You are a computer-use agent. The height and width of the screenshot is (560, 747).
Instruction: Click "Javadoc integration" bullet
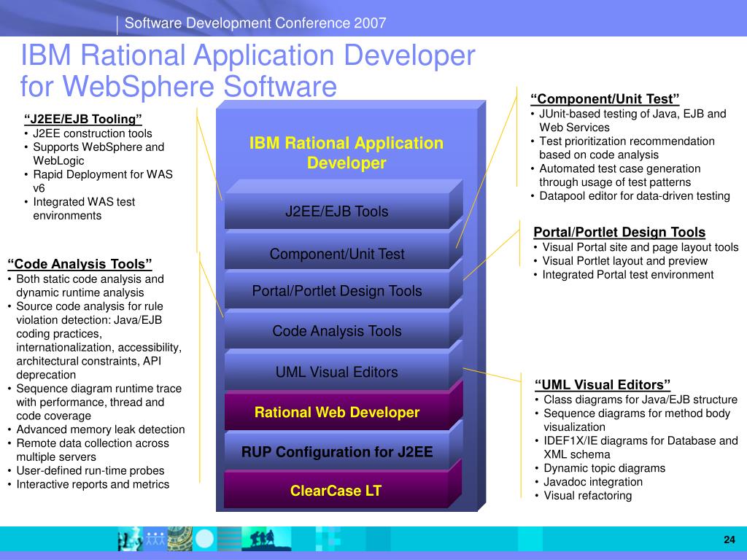pos(592,482)
